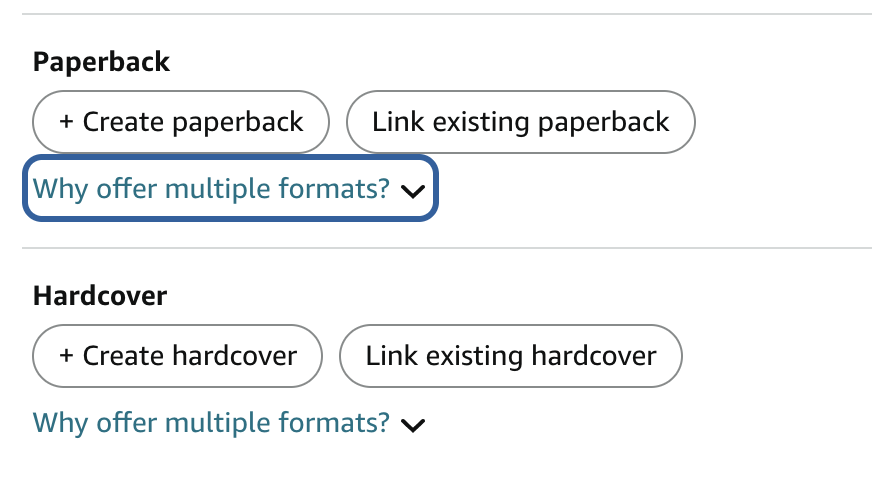Click the plus icon on Create hardcover
The image size is (872, 490).
(66, 356)
